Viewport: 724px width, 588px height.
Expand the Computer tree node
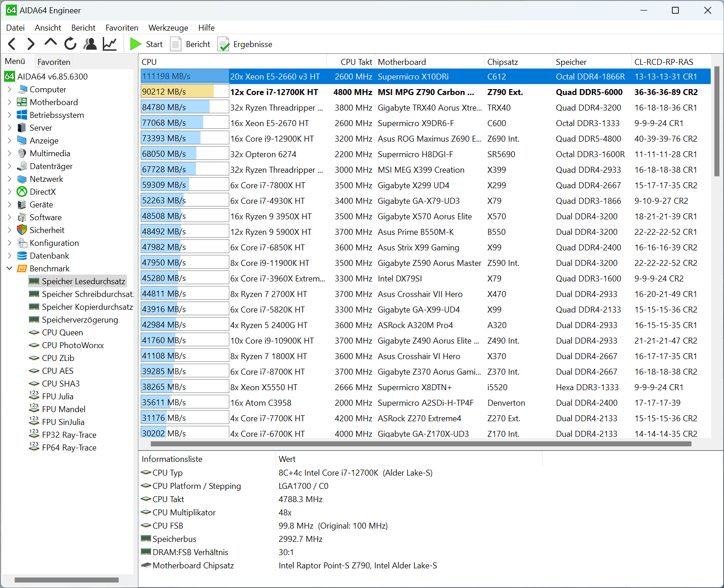[x=10, y=90]
